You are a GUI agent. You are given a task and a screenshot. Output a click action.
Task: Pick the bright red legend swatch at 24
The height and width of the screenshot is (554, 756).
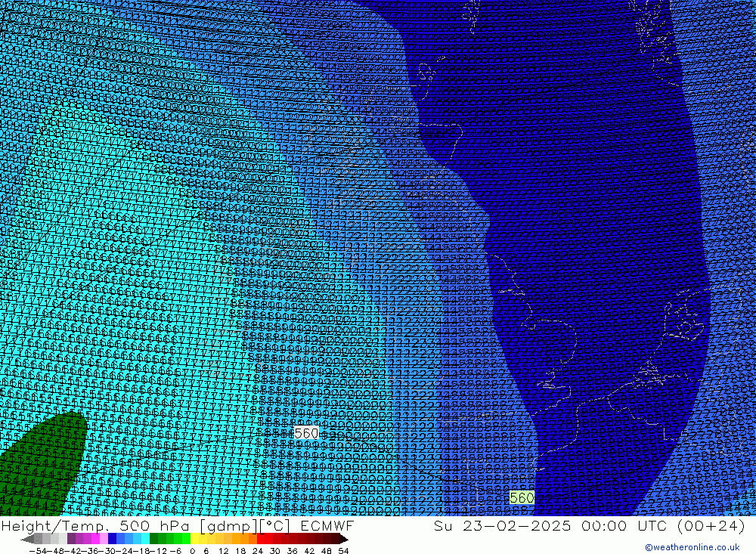[262, 539]
